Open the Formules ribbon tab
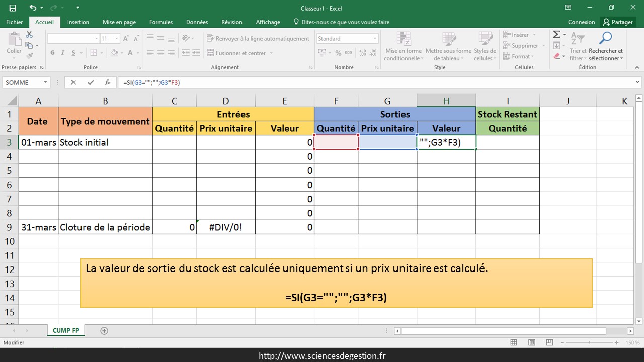This screenshot has height=362, width=644. coord(160,22)
